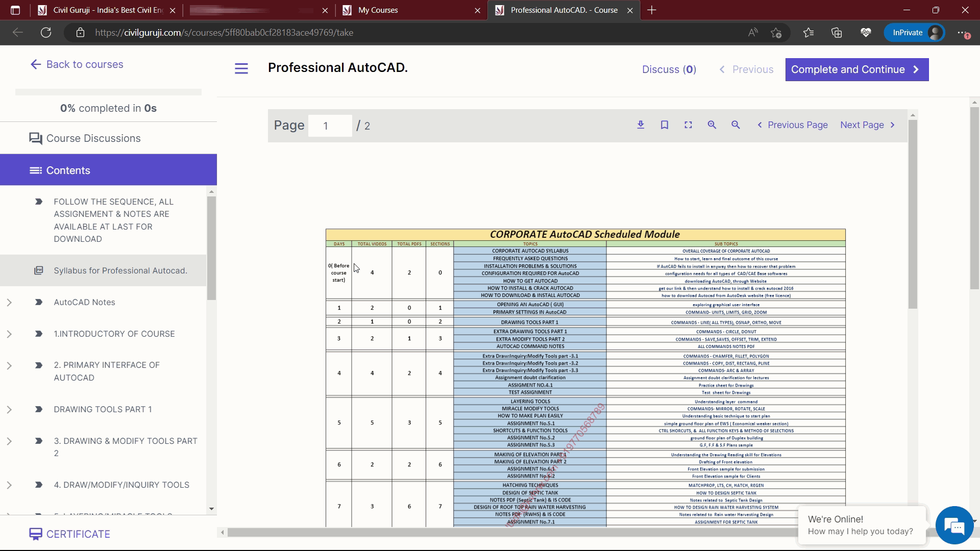Click the Course Discussions chat icon

pyautogui.click(x=35, y=138)
